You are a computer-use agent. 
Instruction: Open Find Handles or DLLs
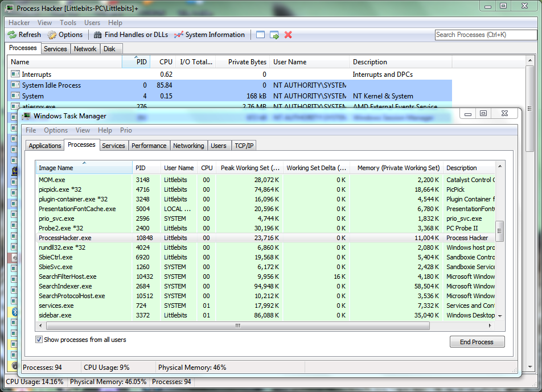[x=131, y=35]
